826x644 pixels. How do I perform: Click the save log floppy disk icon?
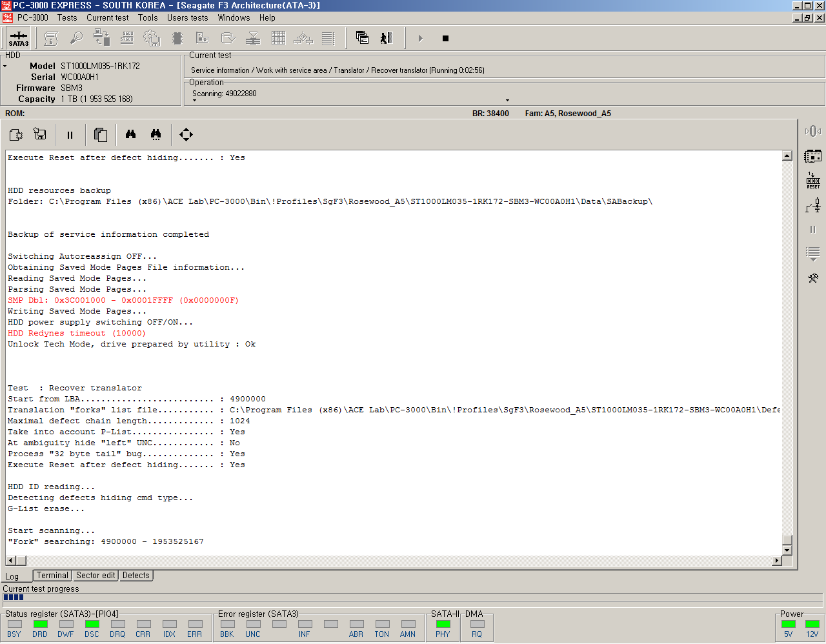point(40,134)
